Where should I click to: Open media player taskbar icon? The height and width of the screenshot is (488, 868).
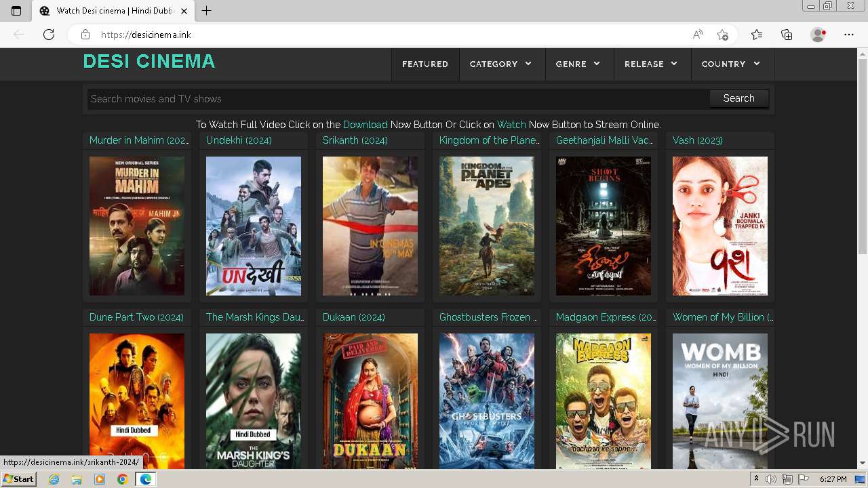point(99,479)
